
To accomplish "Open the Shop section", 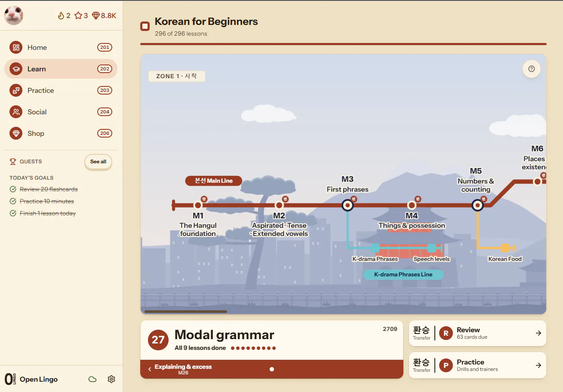I will pos(61,133).
